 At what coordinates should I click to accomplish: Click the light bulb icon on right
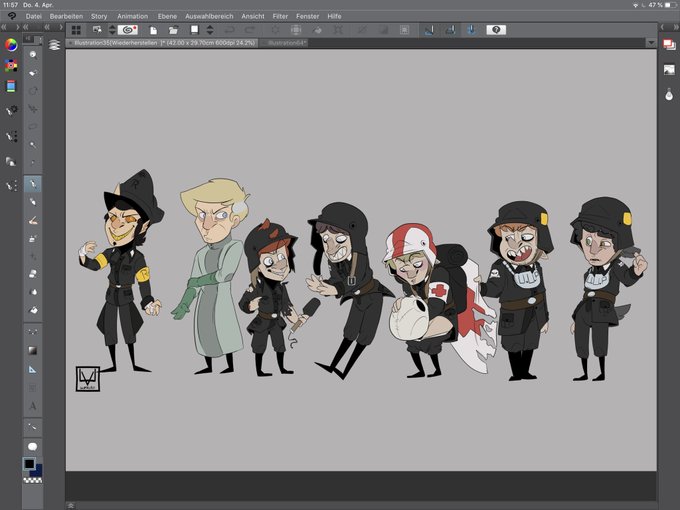669,94
